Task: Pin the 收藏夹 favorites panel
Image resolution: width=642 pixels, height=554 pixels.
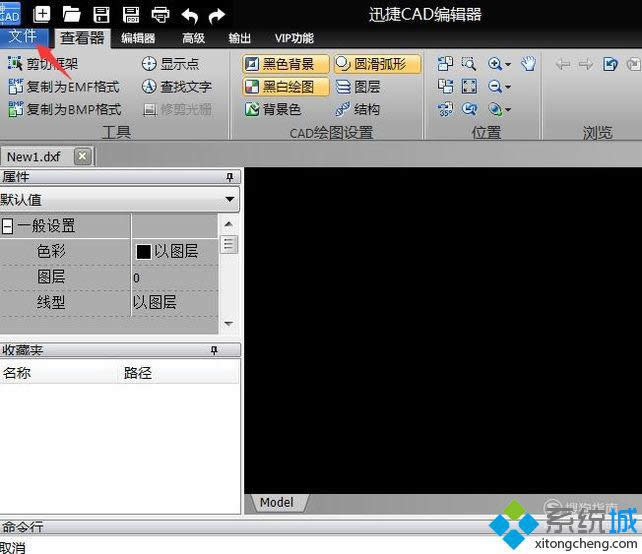Action: (214, 350)
